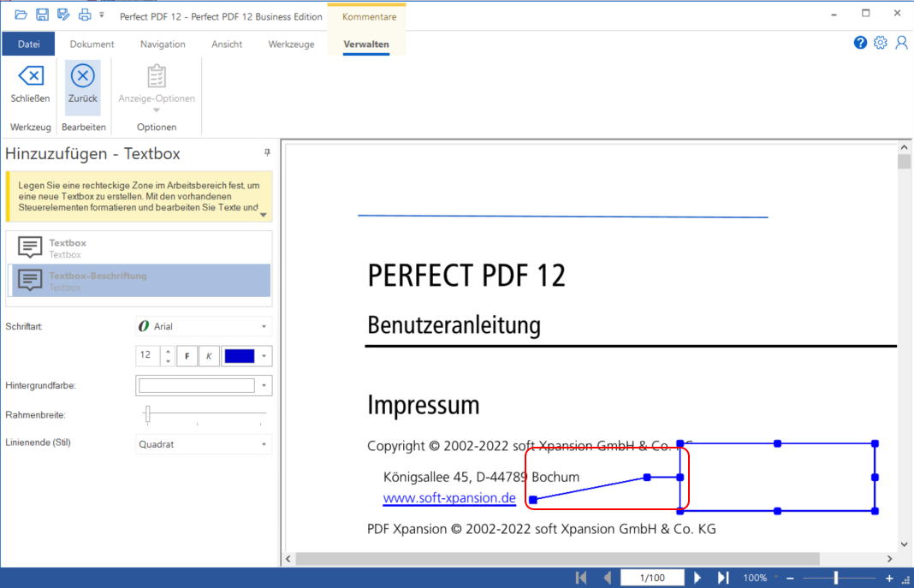
Task: Open the help question mark icon
Action: tap(860, 42)
